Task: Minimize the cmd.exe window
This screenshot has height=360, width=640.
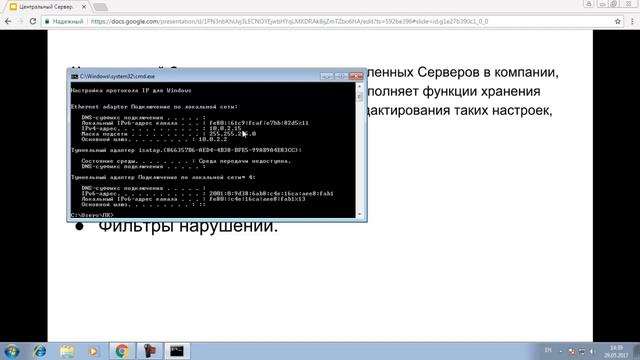Action: coord(326,76)
